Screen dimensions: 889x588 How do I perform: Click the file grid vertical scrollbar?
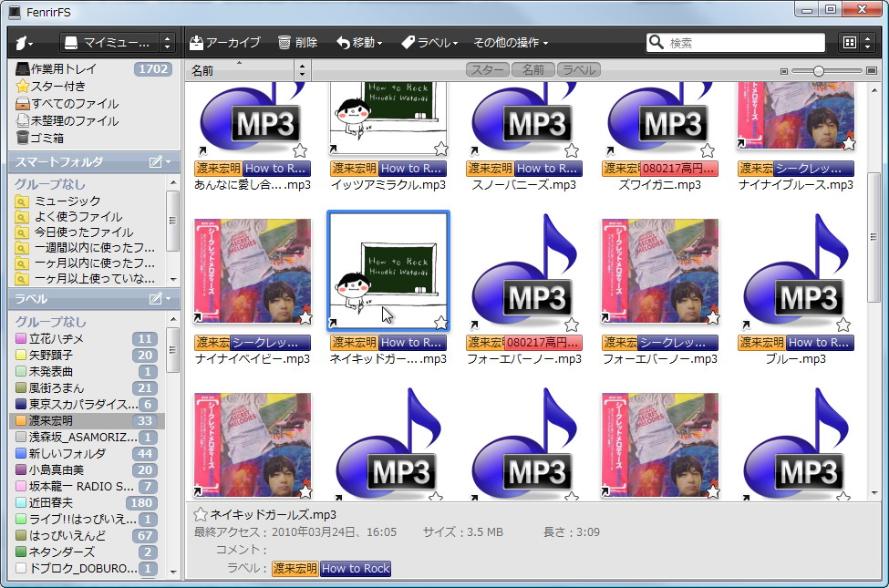873,237
